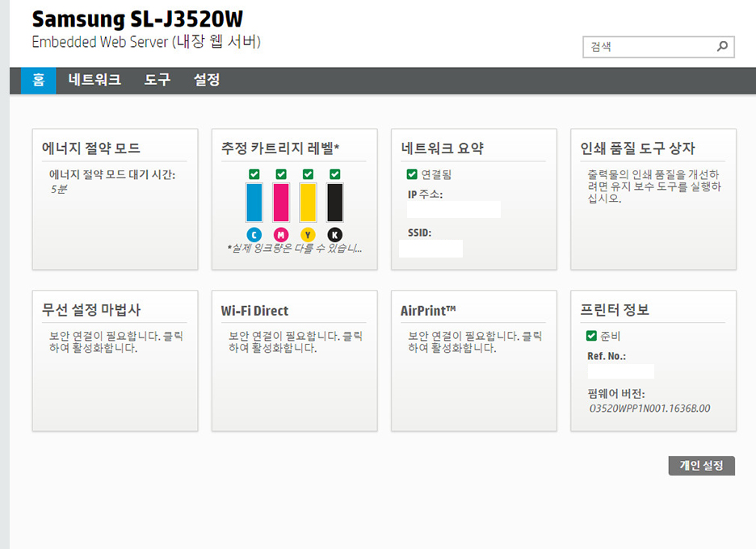Viewport: 756px width, 549px height.
Task: Open the 설정 tab
Action: (x=207, y=80)
